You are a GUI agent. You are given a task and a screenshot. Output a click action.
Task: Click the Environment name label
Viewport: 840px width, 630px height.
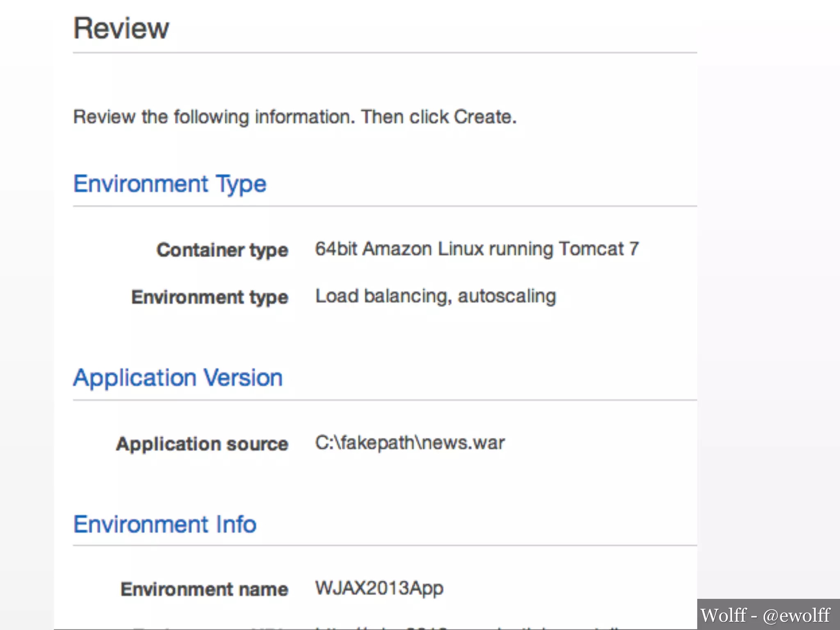tap(204, 589)
